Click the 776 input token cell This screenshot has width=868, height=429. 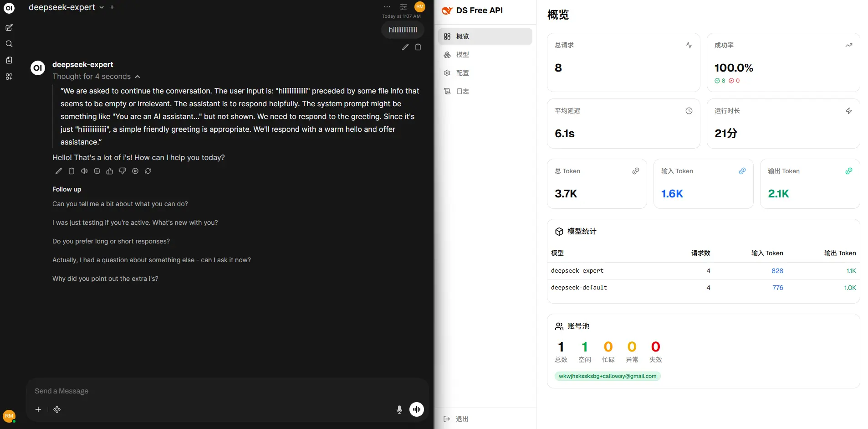(778, 288)
